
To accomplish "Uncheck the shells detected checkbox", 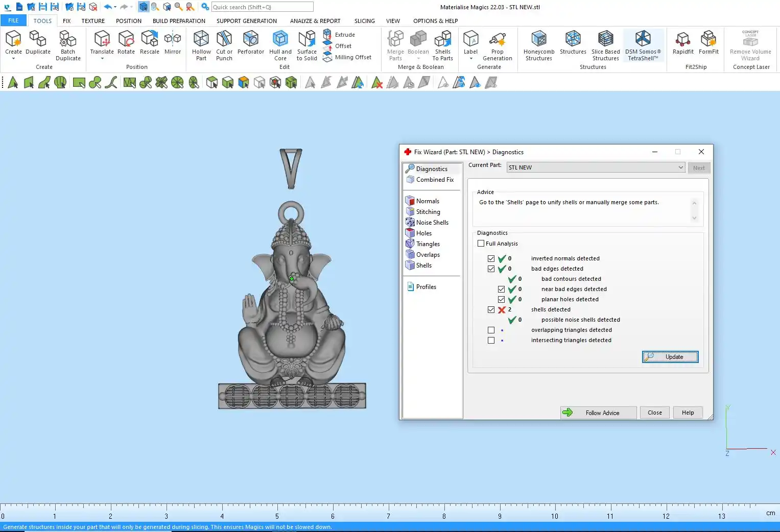I will [x=491, y=309].
